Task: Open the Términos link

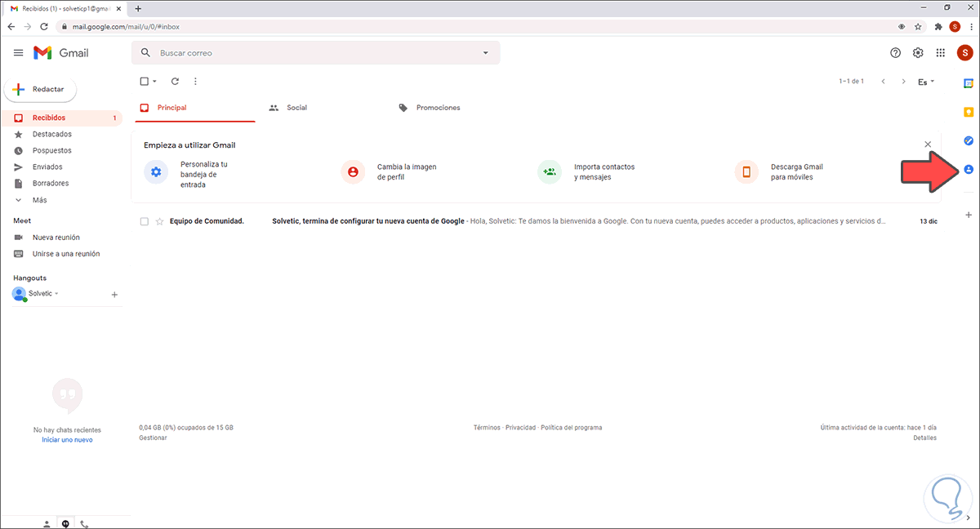Action: (487, 428)
